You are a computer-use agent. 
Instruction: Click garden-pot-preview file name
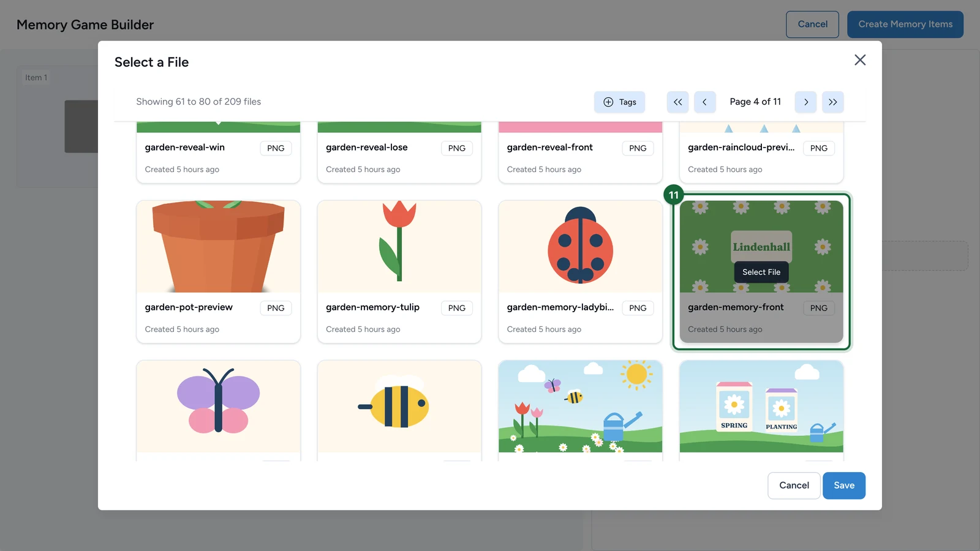[x=189, y=307]
